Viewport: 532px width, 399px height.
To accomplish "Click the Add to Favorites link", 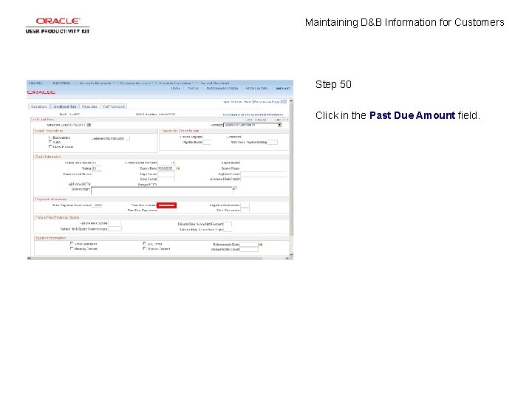I will point(257,88).
